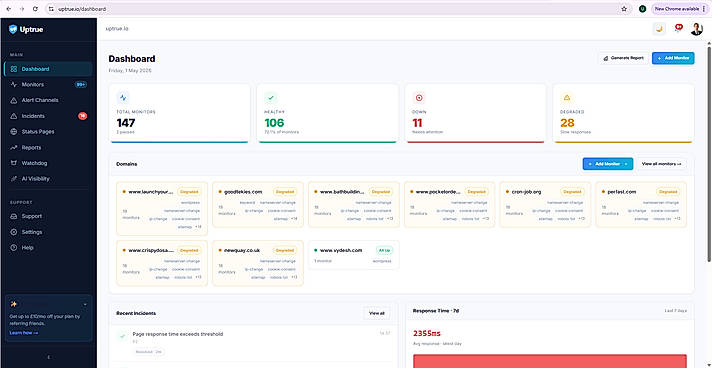Click the Generate Report button
Viewport: 712px width, 368px height.
coord(623,58)
